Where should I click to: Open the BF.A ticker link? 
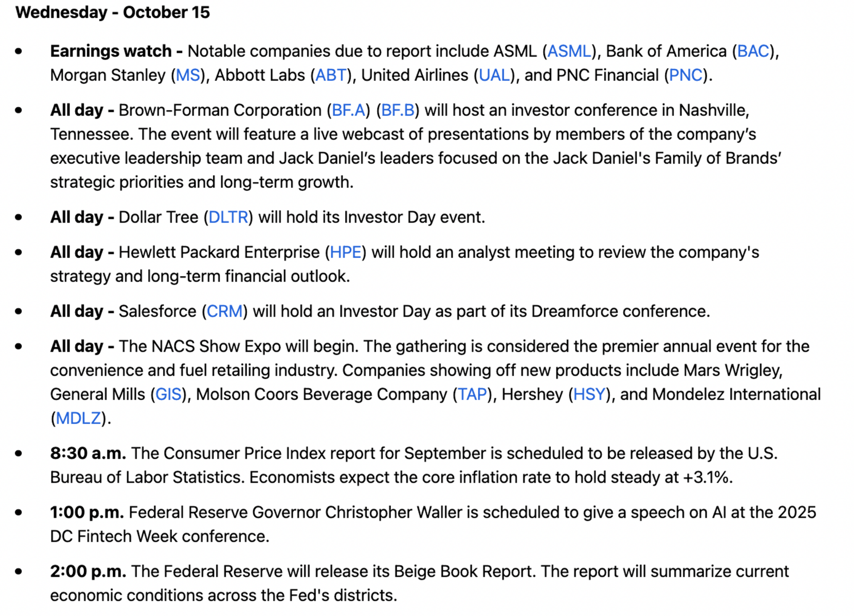348,110
